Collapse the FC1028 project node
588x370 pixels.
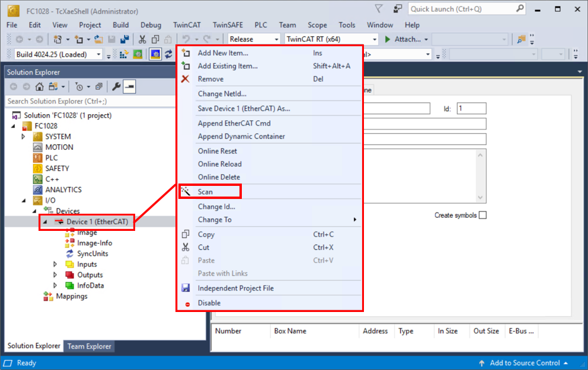pos(14,126)
